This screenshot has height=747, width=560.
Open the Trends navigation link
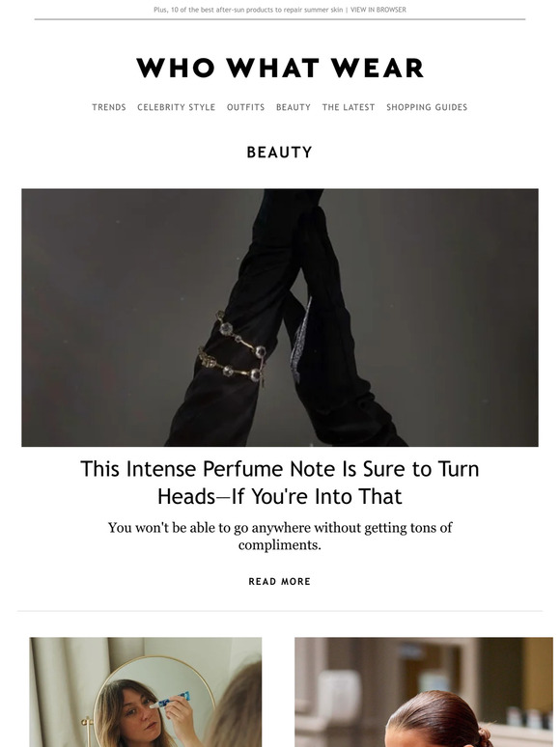109,107
